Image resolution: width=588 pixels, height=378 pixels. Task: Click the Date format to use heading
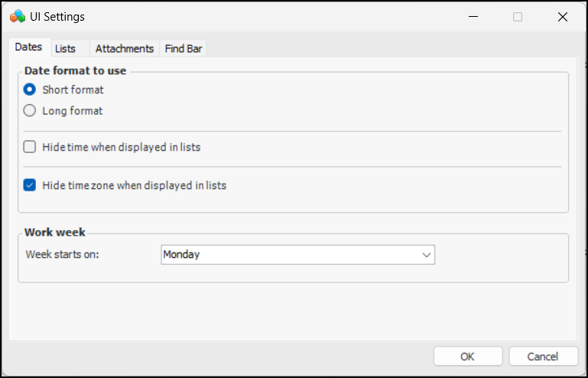75,70
